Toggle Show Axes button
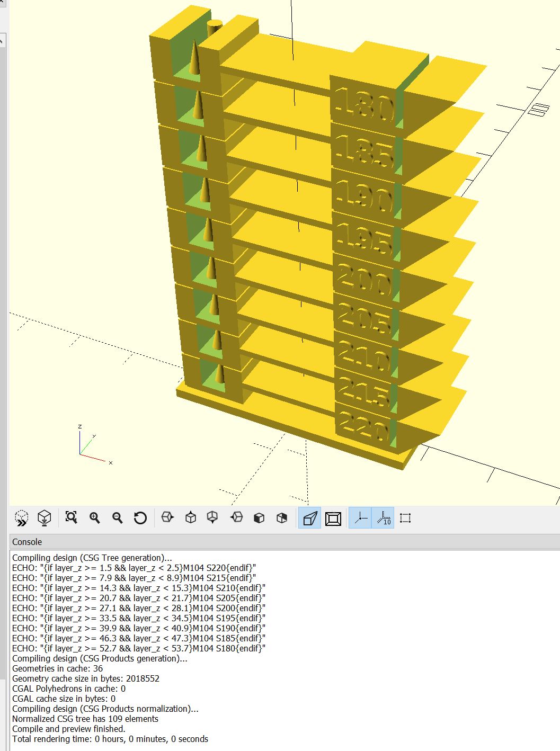Viewport: 560px width, 751px height. 361,518
